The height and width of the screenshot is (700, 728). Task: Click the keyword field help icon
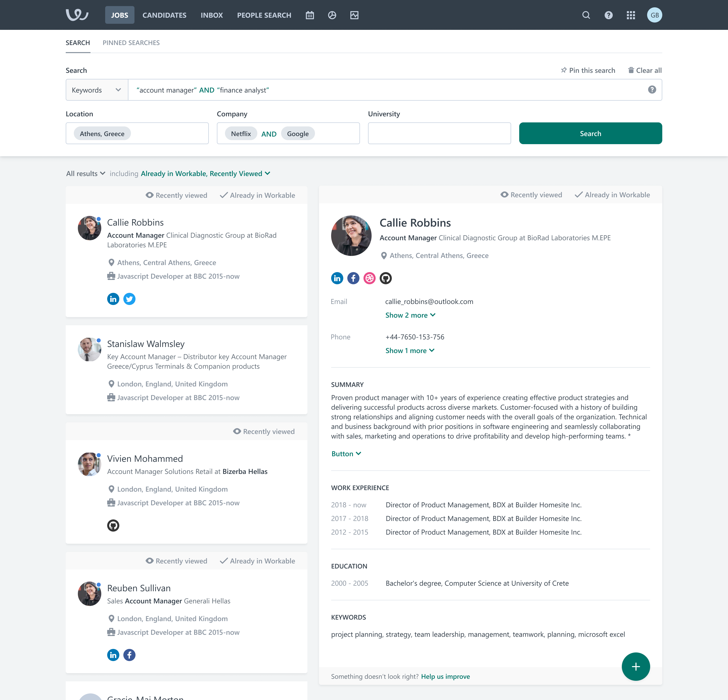click(652, 90)
